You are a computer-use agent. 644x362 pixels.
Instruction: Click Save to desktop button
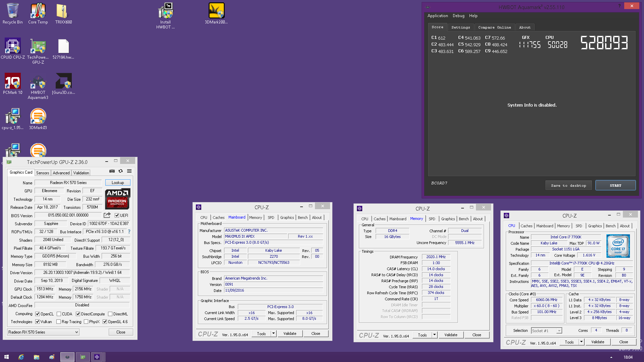point(569,185)
